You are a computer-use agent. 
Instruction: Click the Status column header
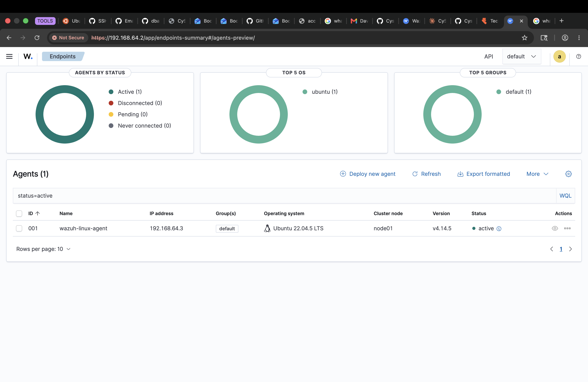pos(479,214)
